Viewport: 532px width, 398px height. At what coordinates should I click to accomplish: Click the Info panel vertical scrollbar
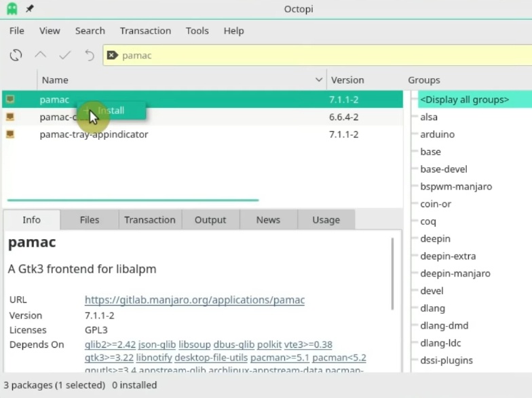pos(392,274)
